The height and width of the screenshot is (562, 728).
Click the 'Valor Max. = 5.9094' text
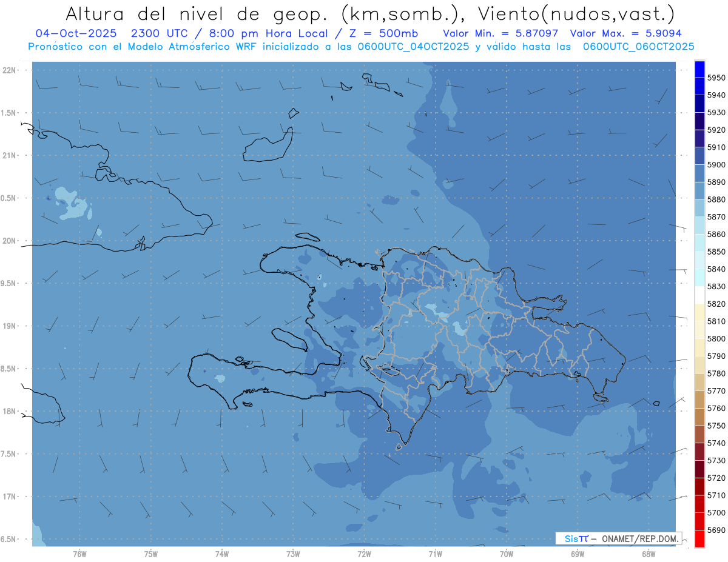625,33
